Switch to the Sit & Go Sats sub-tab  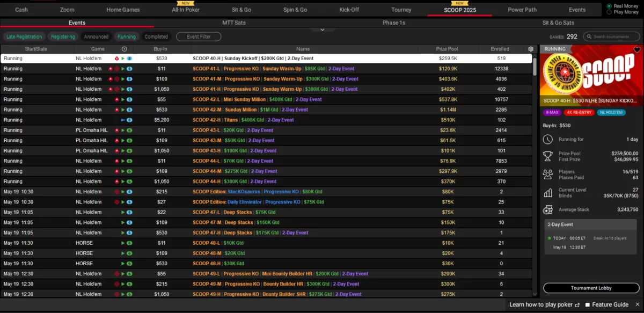[558, 23]
